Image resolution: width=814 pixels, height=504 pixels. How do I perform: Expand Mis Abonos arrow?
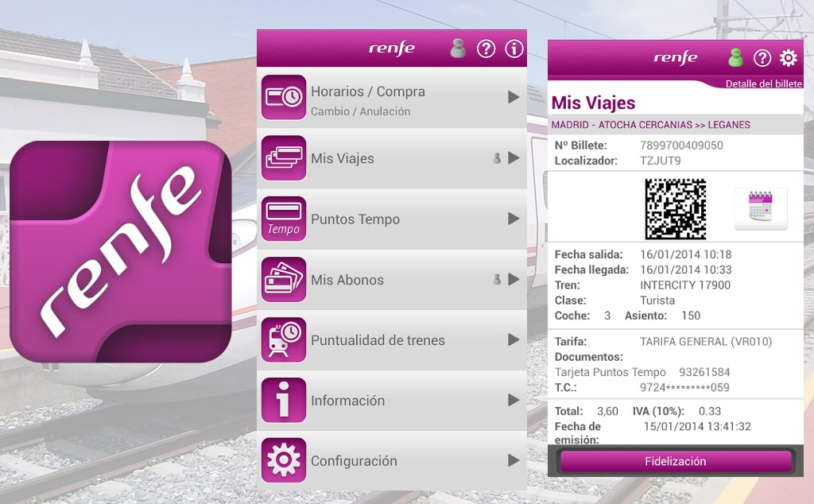point(514,279)
